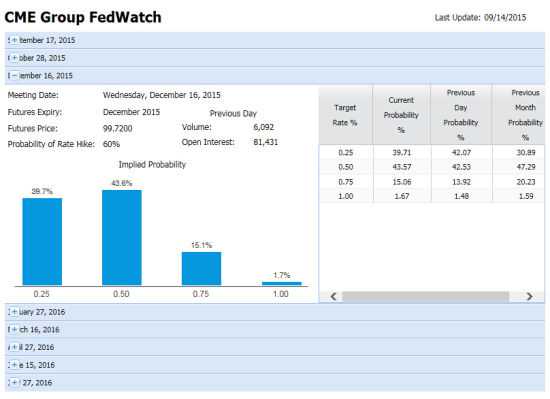Image resolution: width=550 pixels, height=399 pixels.
Task: Click the 0.75 rate bar in chart
Action: (x=201, y=269)
